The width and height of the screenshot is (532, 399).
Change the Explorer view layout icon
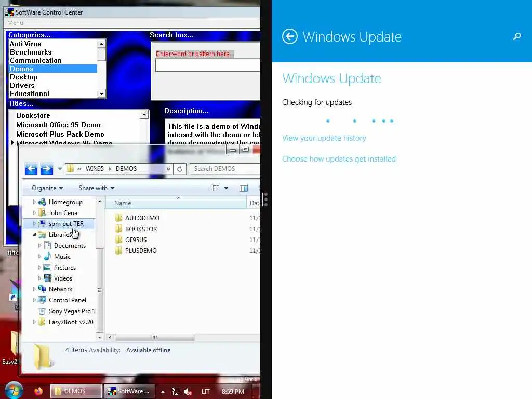pyautogui.click(x=215, y=188)
